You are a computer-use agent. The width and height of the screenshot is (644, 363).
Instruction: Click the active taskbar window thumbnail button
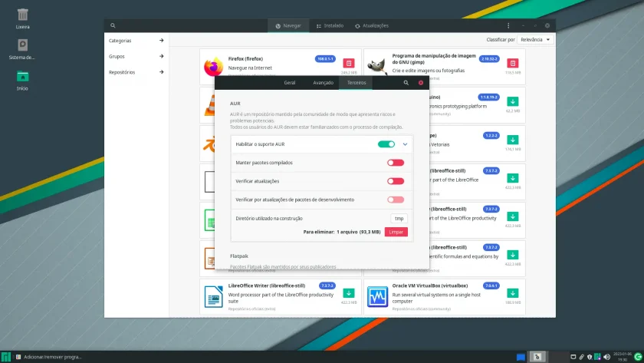[x=537, y=357]
